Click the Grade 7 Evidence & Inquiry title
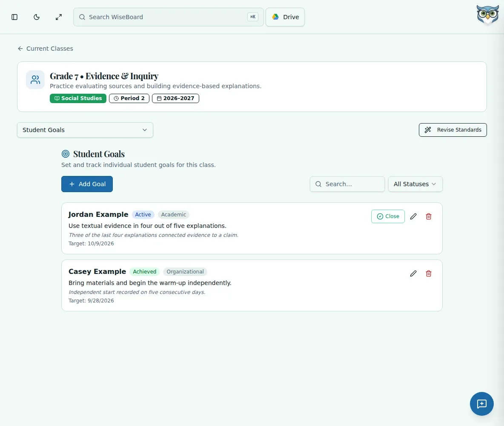The height and width of the screenshot is (426, 504). 104,76
